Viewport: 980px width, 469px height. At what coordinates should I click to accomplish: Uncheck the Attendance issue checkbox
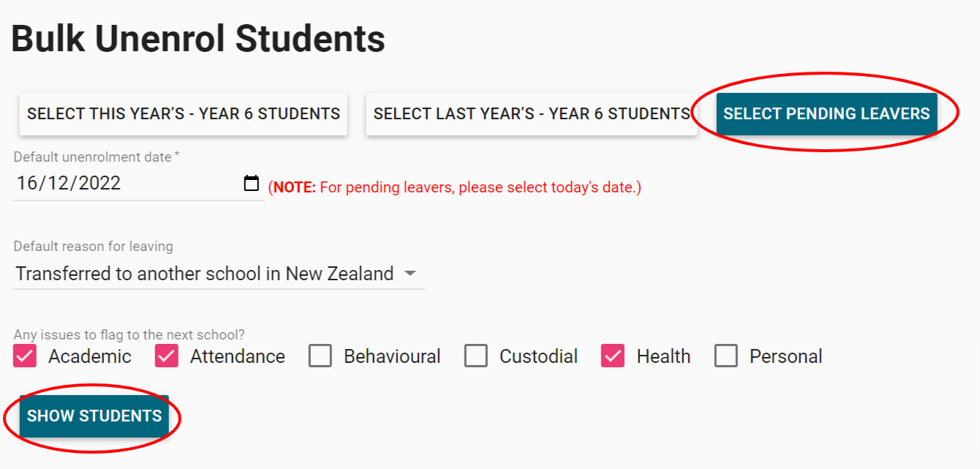click(x=167, y=356)
